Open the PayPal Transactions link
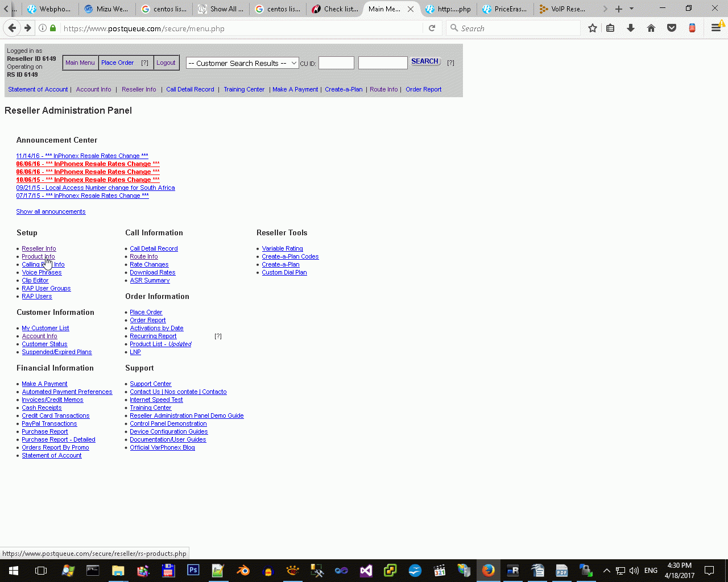Image resolution: width=728 pixels, height=582 pixels. [49, 423]
